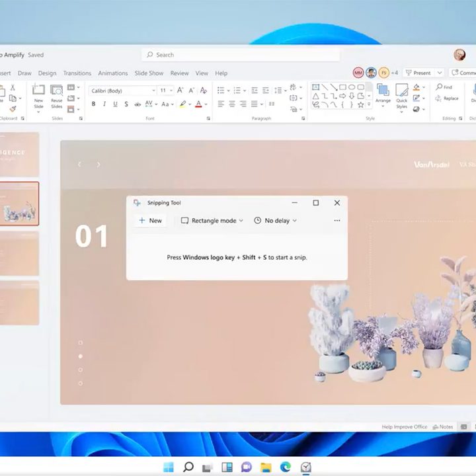Expand character spacing AV dropdown
The image size is (476, 476).
pos(156,104)
